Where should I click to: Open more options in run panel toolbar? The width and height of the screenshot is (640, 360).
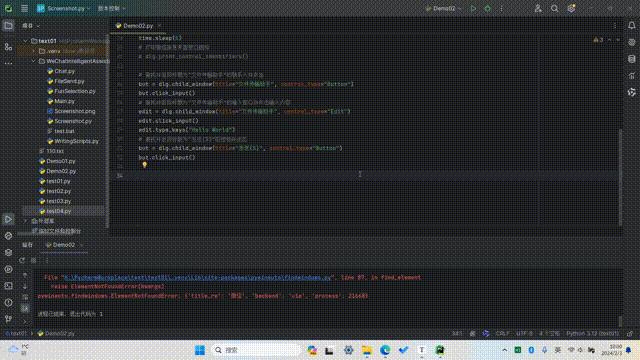[47, 260]
